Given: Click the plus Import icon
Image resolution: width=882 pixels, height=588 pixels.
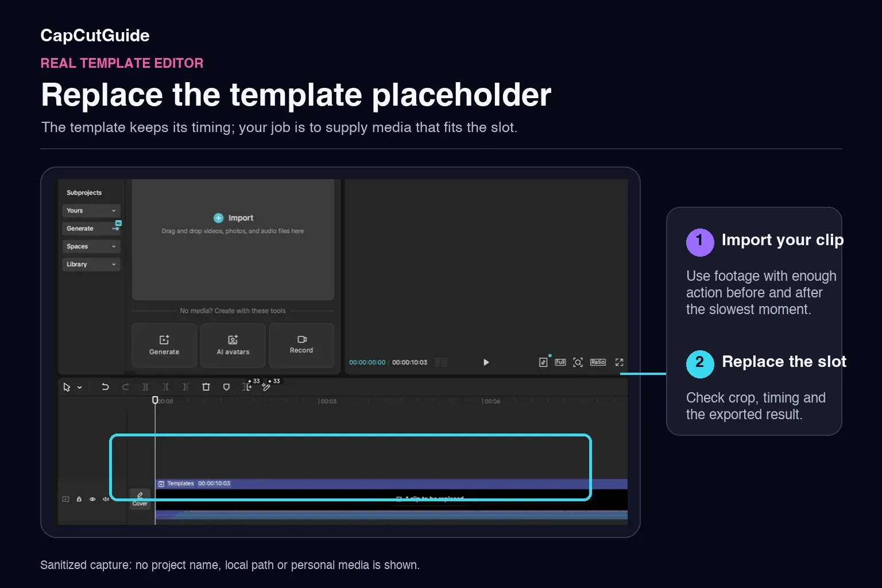Looking at the screenshot, I should (x=218, y=218).
